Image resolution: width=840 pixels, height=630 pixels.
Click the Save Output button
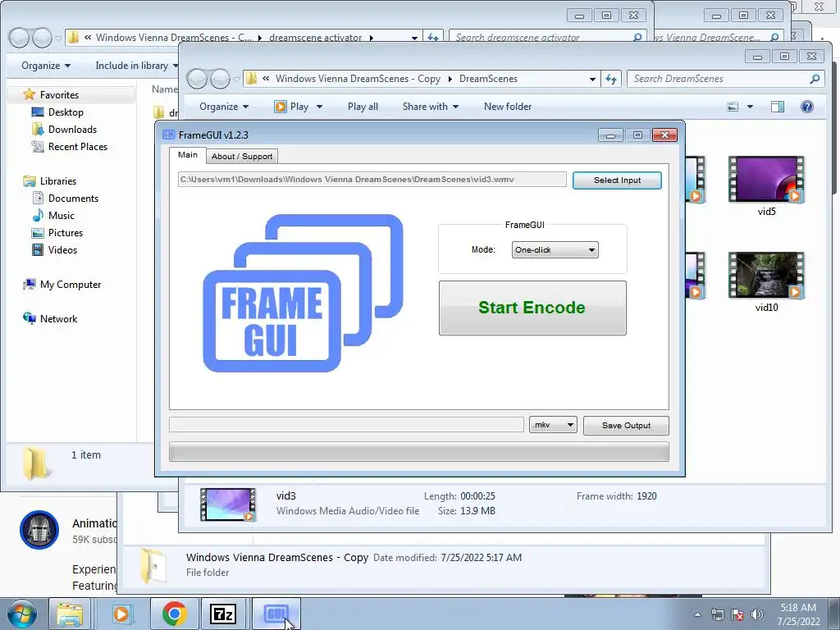pyautogui.click(x=626, y=426)
